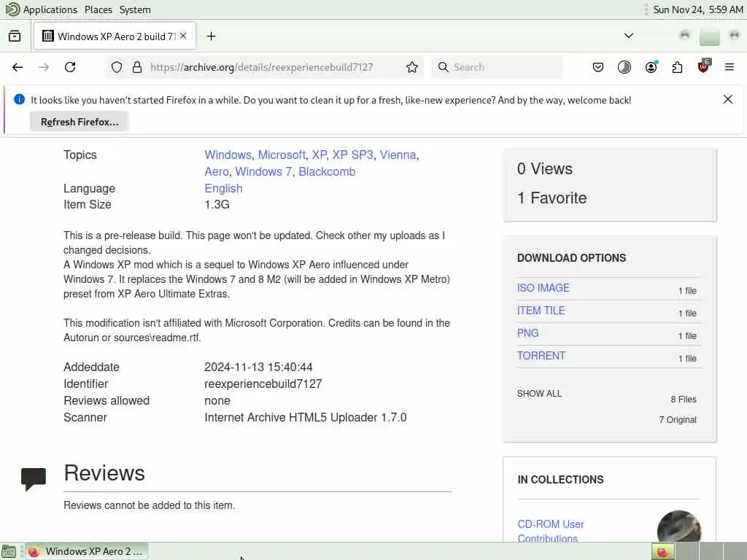Open the System menu
This screenshot has height=560, width=747.
[135, 9]
